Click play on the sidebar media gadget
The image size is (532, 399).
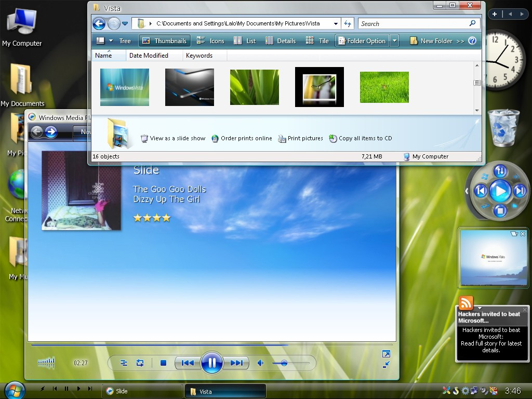[500, 191]
